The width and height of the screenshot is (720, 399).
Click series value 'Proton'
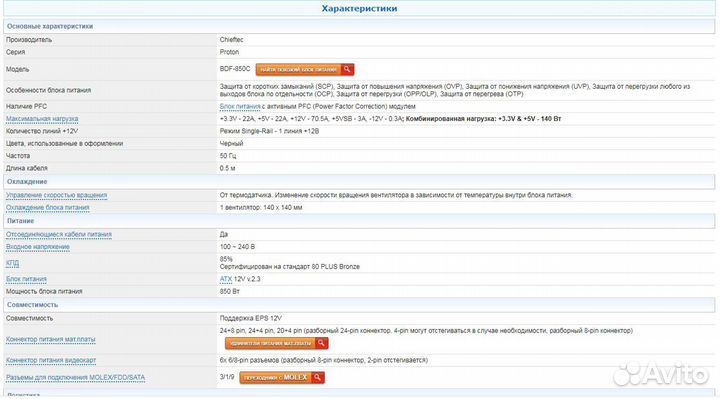[229, 52]
